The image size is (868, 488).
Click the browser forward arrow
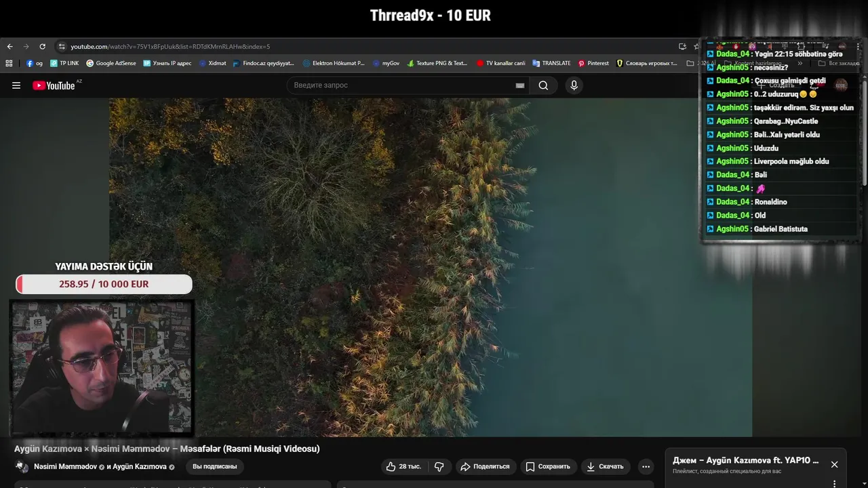26,47
